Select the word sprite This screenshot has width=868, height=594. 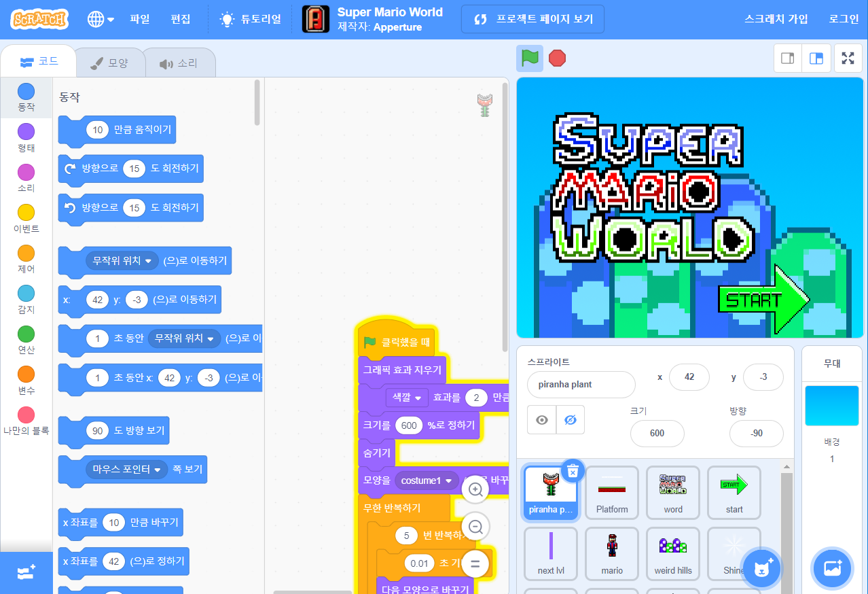[673, 493]
